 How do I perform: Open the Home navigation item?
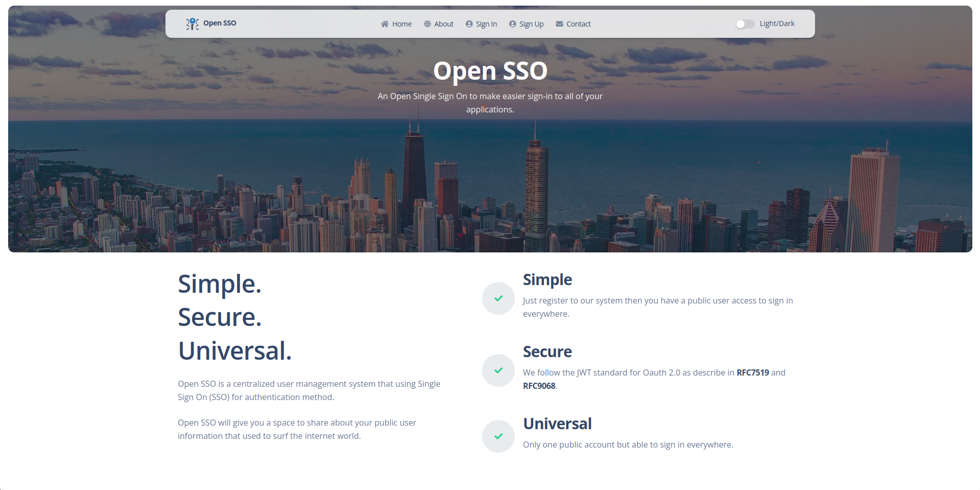pyautogui.click(x=402, y=24)
